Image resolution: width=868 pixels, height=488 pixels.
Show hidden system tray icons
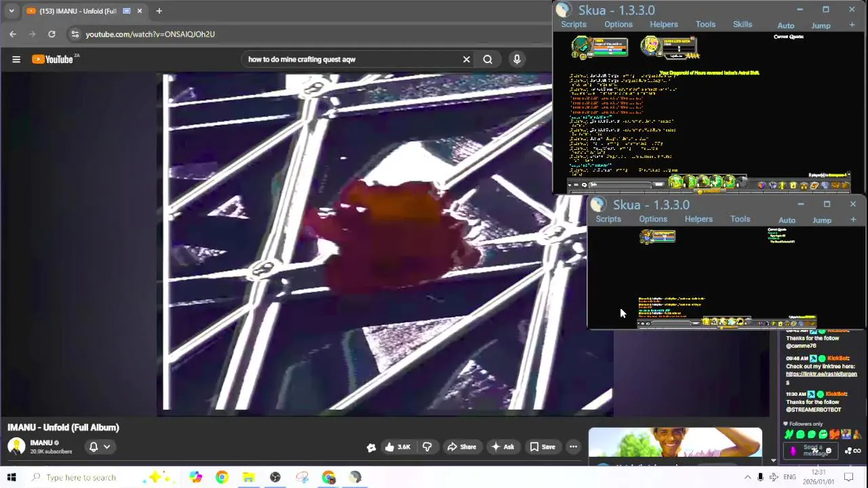pyautogui.click(x=747, y=477)
